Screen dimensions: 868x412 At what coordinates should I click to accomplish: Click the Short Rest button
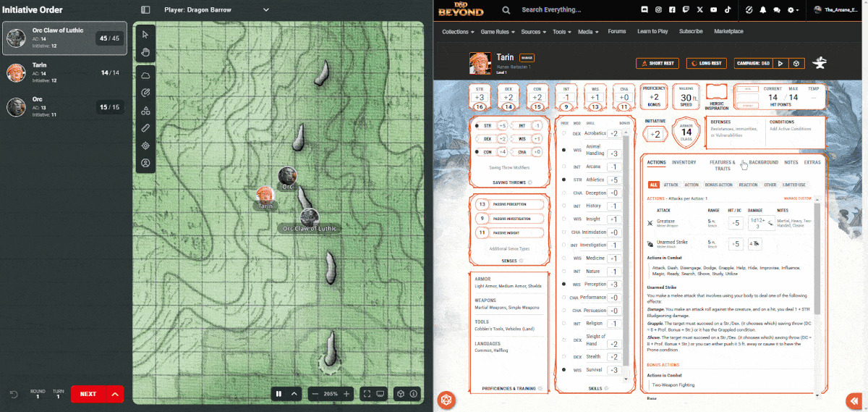[658, 63]
